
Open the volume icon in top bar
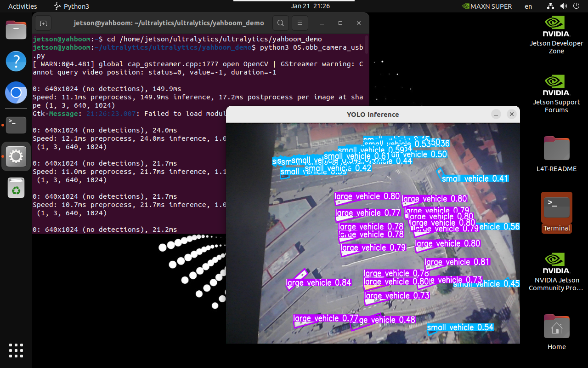click(564, 6)
